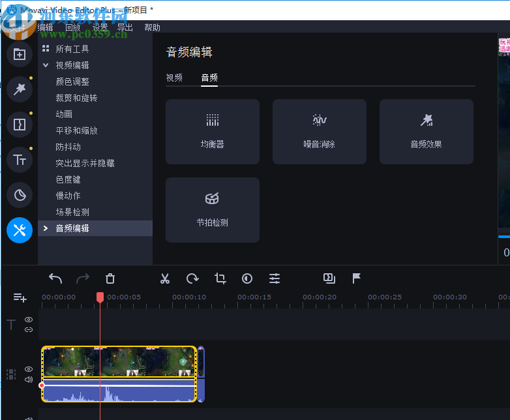The image size is (510, 420).
Task: Redo the last undone action
Action: coord(83,278)
